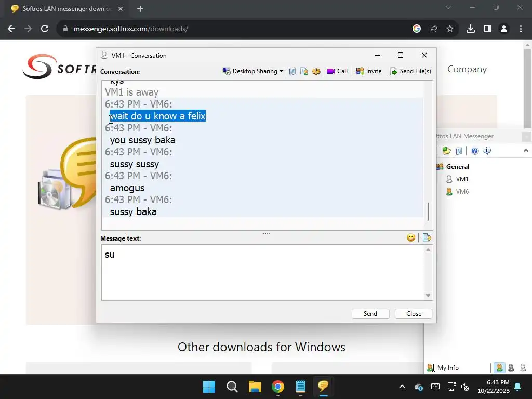Viewport: 532px width, 399px height.
Task: Open the taskbar clock showing 6:43 PM
Action: click(x=494, y=387)
